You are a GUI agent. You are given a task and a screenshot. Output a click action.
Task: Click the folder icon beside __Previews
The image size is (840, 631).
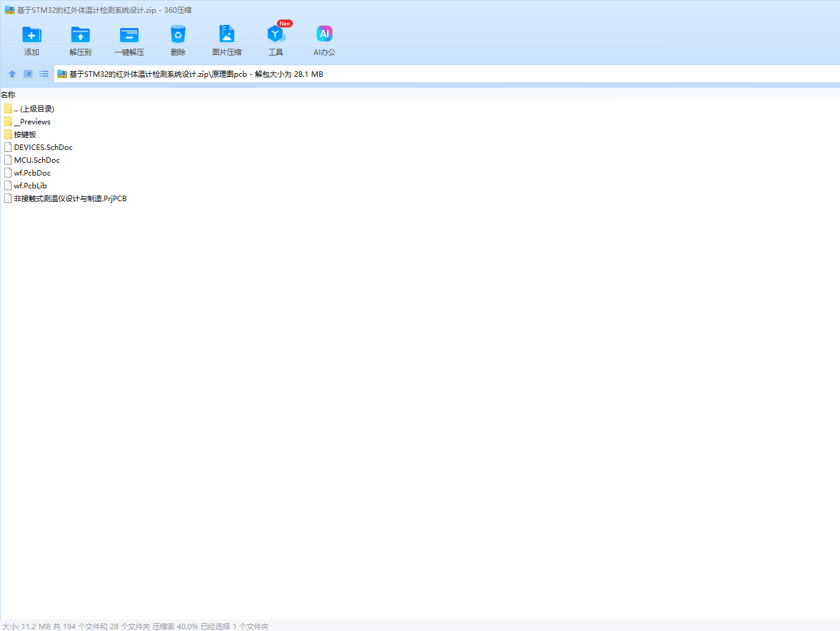tap(8, 121)
